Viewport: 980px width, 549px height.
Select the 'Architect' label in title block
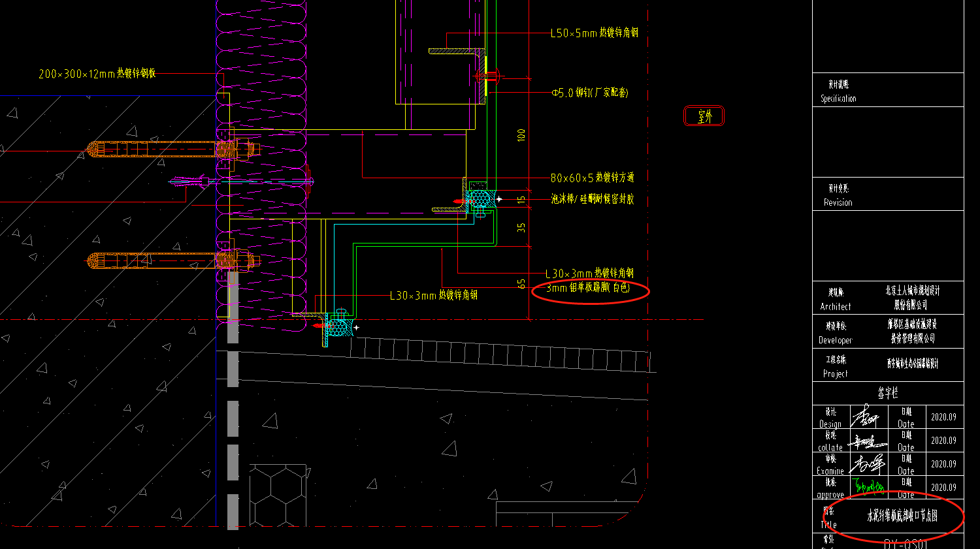[x=836, y=306]
